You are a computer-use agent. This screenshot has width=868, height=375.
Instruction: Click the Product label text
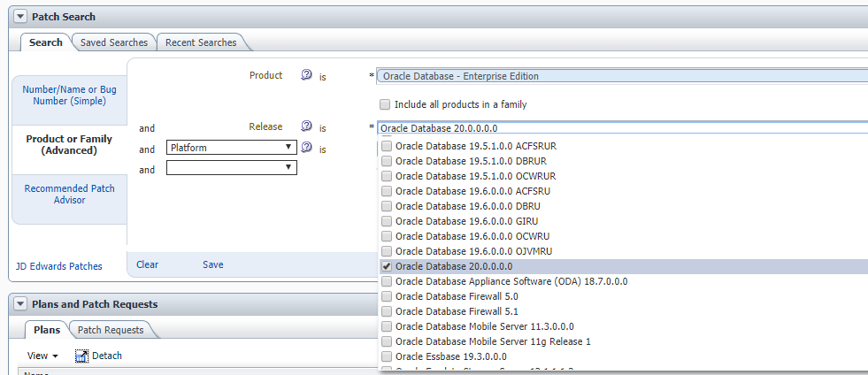pos(265,75)
